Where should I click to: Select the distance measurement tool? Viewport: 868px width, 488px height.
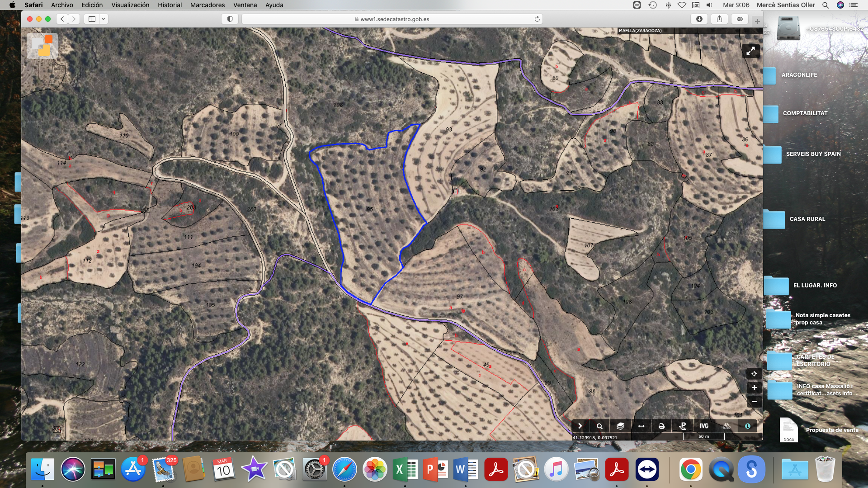[641, 426]
